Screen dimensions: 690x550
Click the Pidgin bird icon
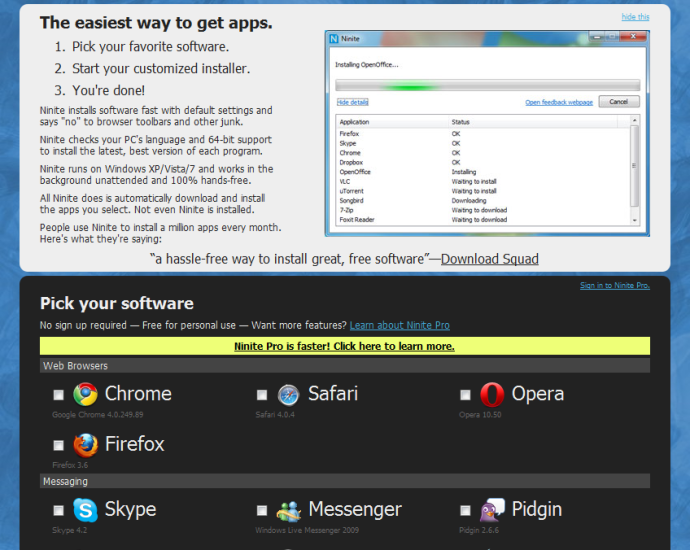(492, 510)
